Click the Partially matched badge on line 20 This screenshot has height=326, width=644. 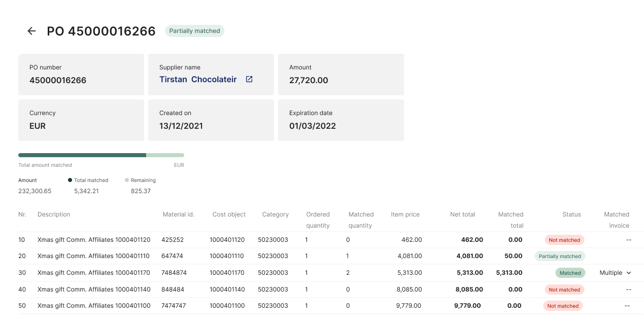coord(560,256)
